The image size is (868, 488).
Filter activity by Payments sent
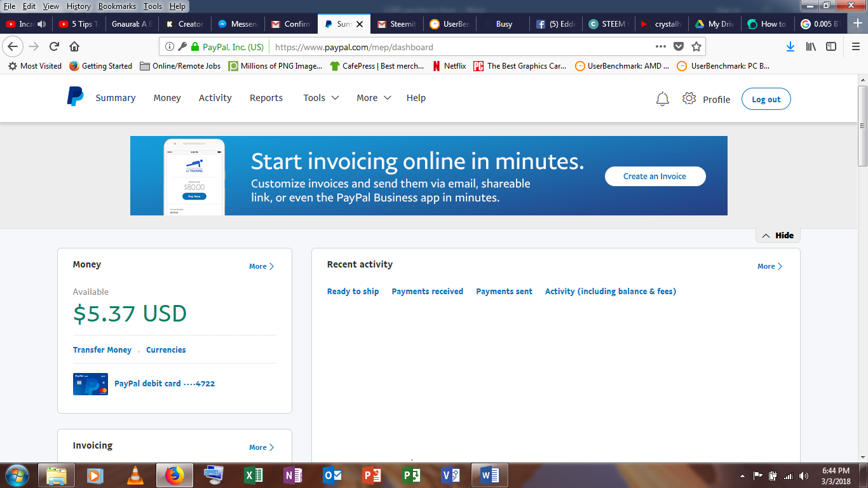(504, 291)
